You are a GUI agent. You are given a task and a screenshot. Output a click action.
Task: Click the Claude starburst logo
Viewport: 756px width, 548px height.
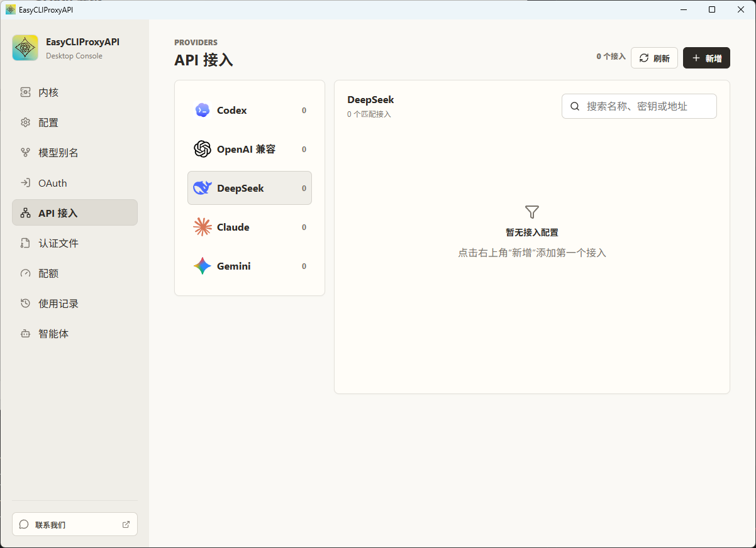click(202, 227)
